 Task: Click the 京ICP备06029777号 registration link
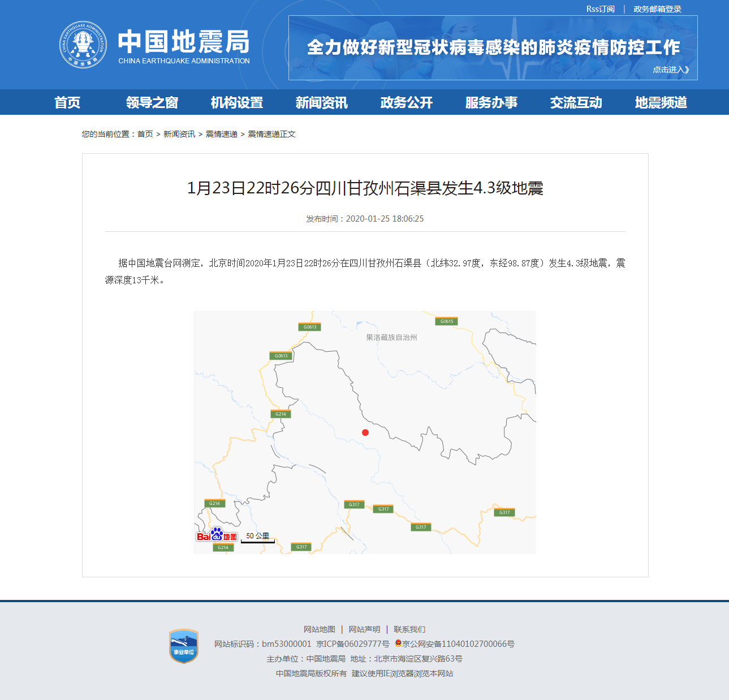pos(353,644)
